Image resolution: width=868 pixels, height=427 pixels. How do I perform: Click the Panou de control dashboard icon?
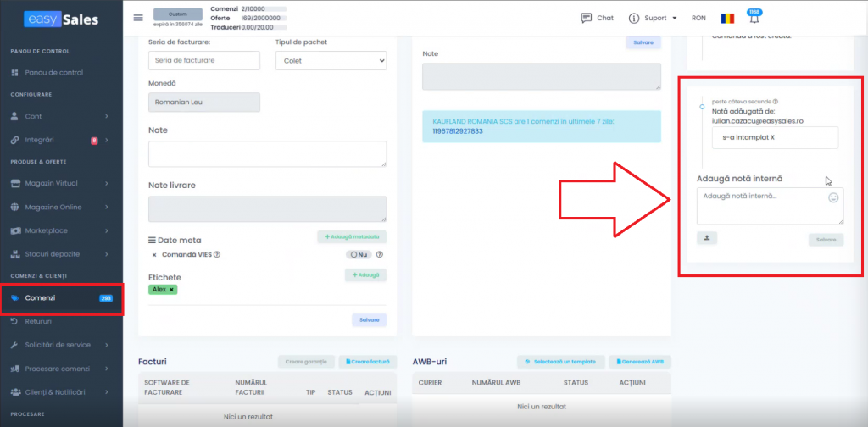pos(15,73)
